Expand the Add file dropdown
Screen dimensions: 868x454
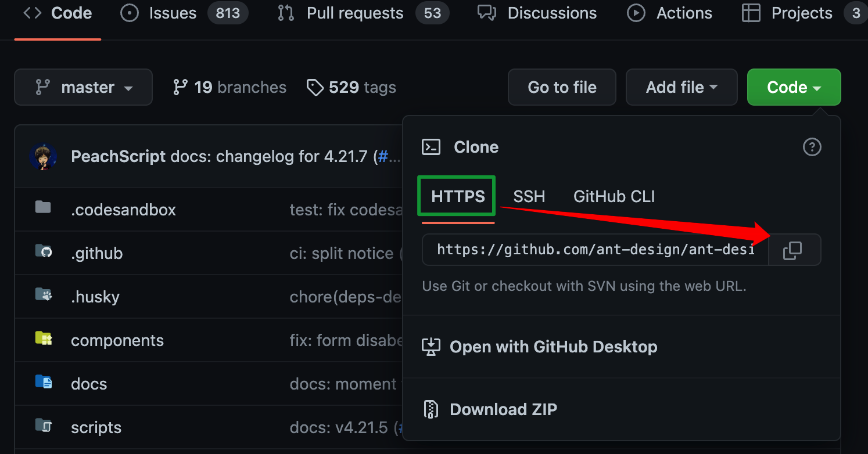681,88
